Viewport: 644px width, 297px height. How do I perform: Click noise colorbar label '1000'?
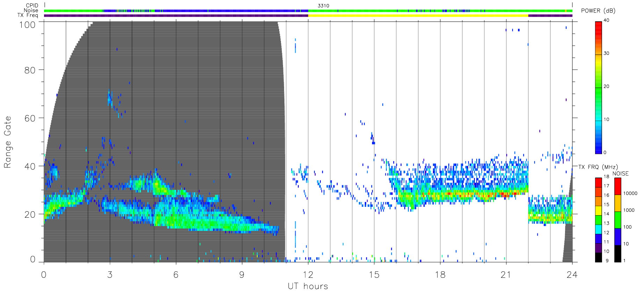(629, 210)
